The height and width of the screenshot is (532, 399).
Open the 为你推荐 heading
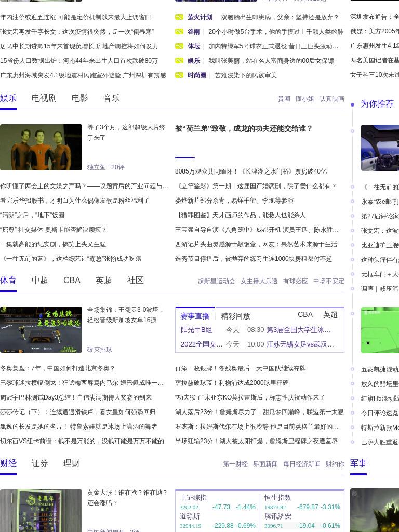377,104
